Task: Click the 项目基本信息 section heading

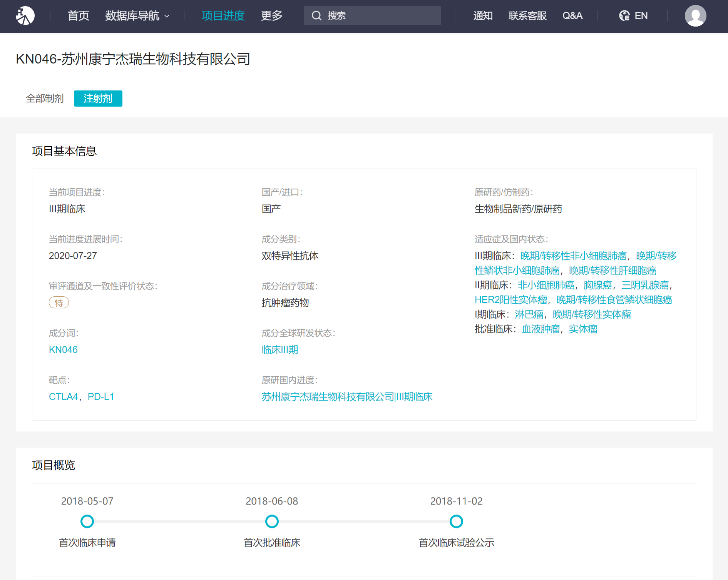Action: 64,151
